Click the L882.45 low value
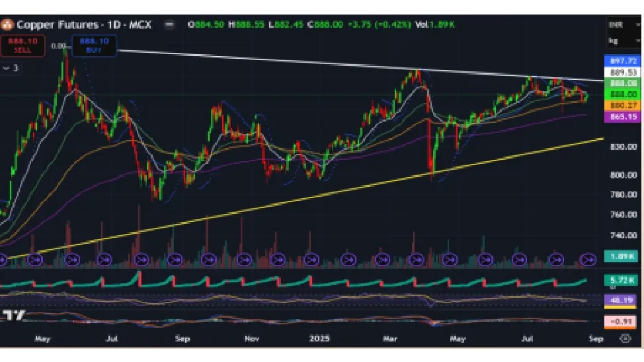644x362 pixels. [x=286, y=24]
